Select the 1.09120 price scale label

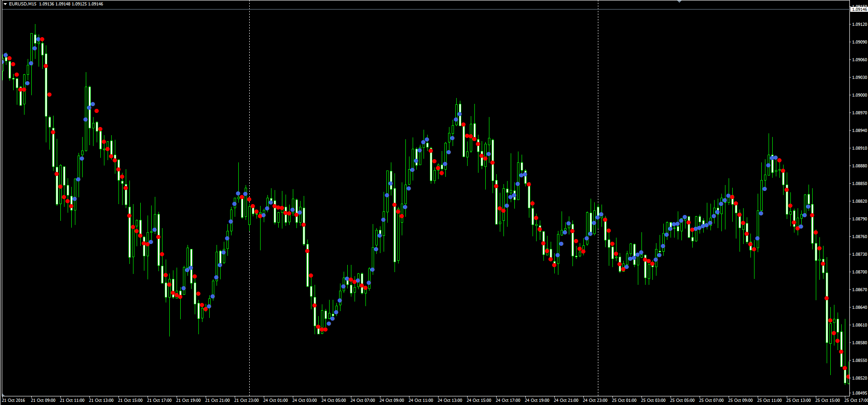[859, 24]
